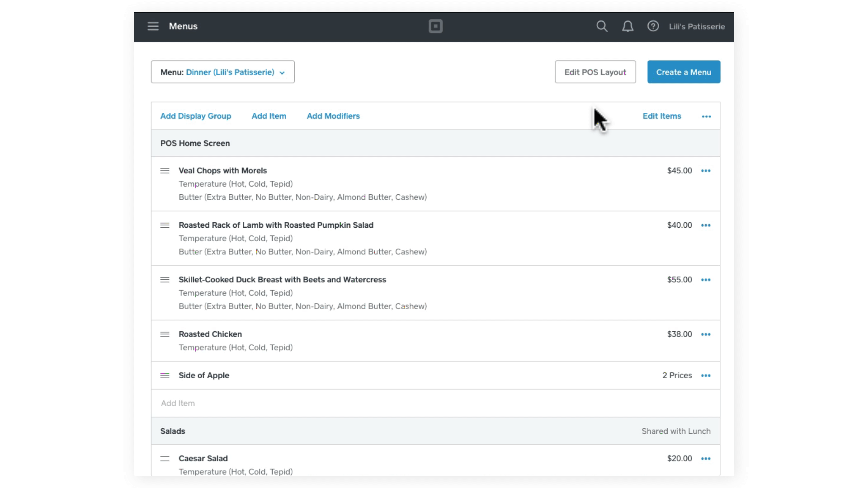Click Add Display Group
The height and width of the screenshot is (488, 868).
195,116
